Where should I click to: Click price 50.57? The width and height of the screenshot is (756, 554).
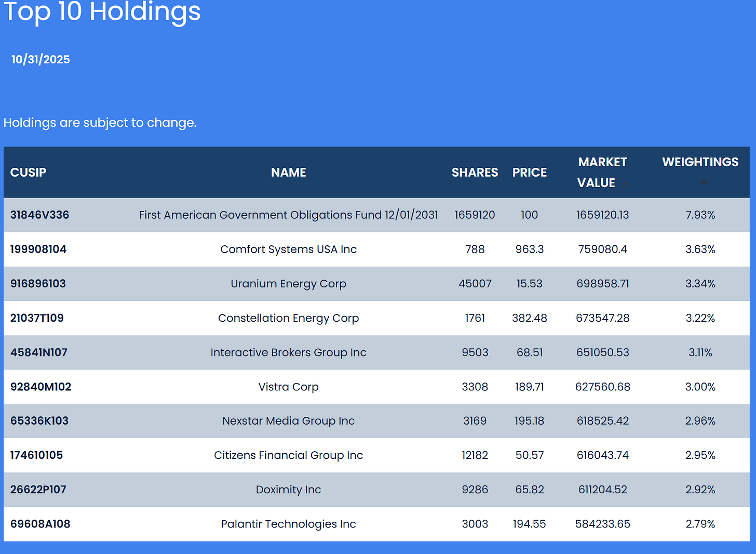click(530, 455)
